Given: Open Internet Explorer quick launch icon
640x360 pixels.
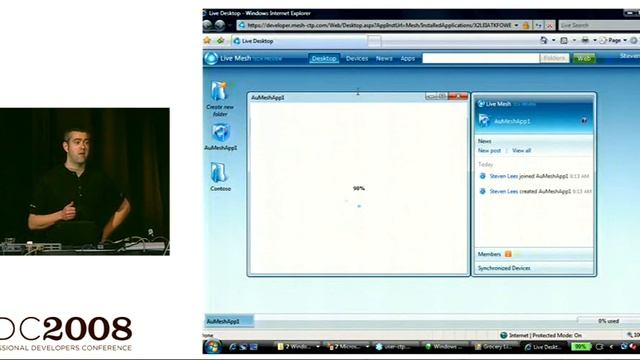Looking at the screenshot, I should coord(233,347).
